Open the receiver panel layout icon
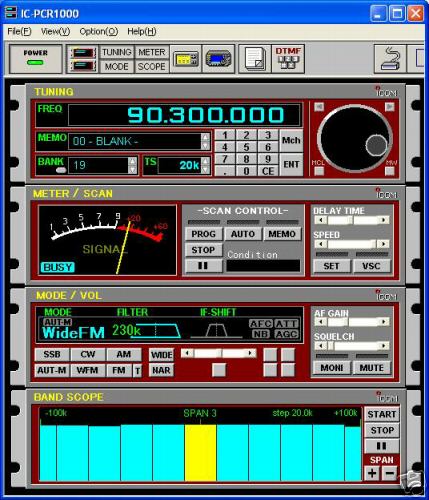 tap(83, 59)
